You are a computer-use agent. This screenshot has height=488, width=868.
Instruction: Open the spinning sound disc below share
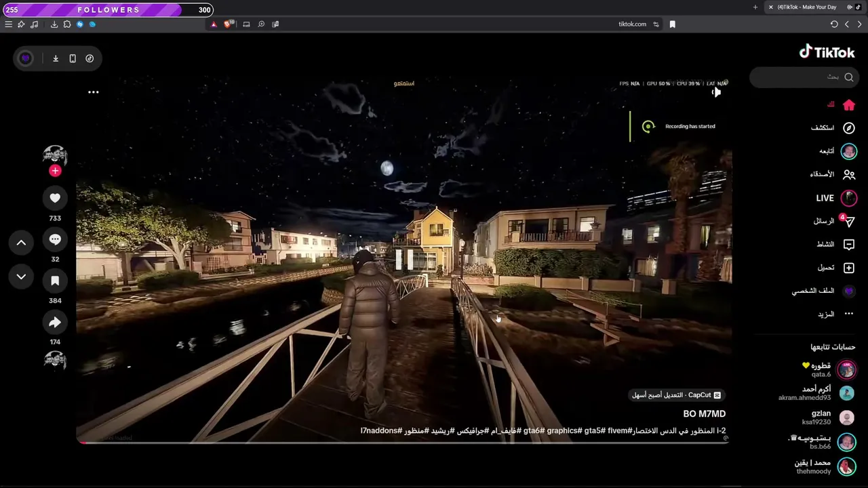tap(55, 361)
